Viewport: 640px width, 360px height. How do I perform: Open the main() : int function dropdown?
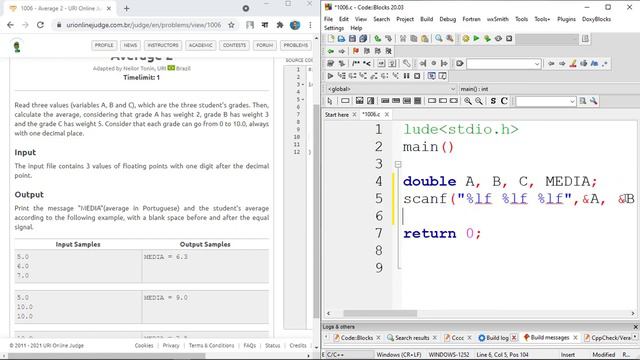point(548,89)
